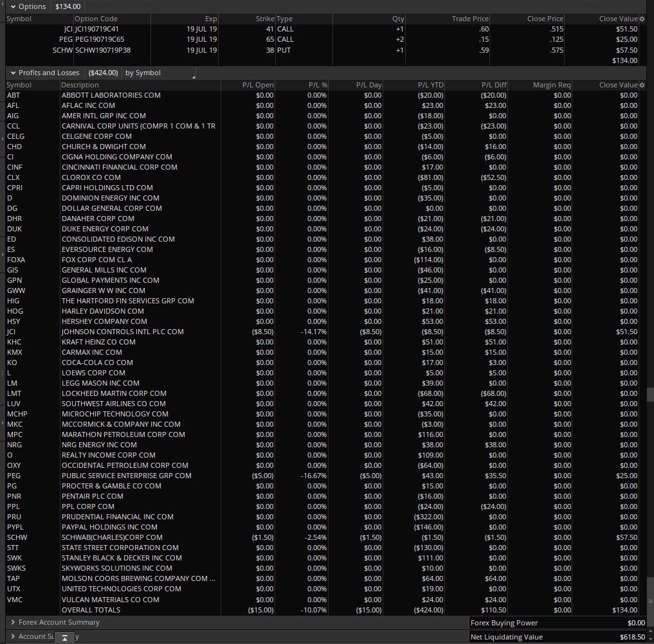The height and width of the screenshot is (644, 654).
Task: Click the -14.17% P/L percentage value
Action: point(314,332)
